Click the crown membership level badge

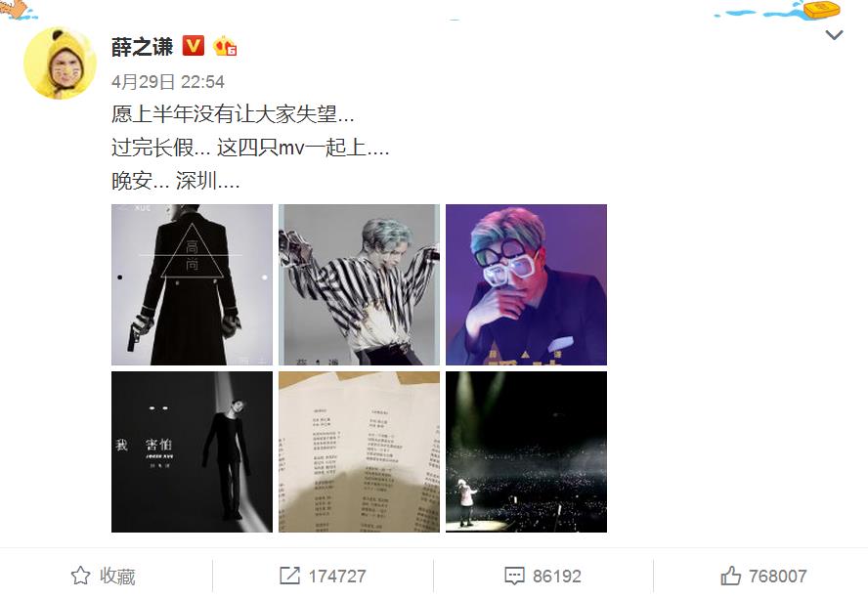[x=225, y=46]
